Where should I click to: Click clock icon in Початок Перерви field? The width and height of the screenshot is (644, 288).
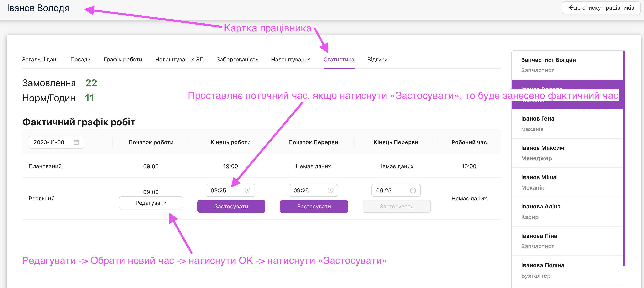tap(330, 190)
